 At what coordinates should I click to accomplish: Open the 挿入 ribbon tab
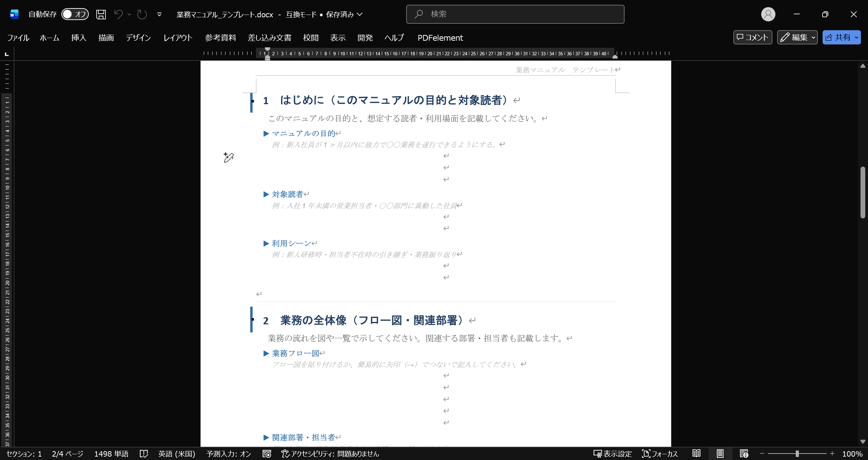(x=79, y=38)
